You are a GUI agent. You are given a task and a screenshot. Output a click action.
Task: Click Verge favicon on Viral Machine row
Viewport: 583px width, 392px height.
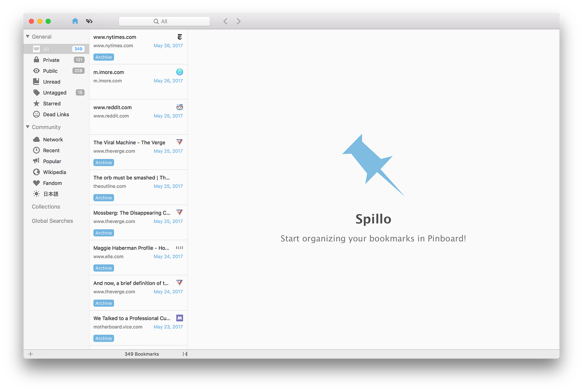tap(179, 142)
